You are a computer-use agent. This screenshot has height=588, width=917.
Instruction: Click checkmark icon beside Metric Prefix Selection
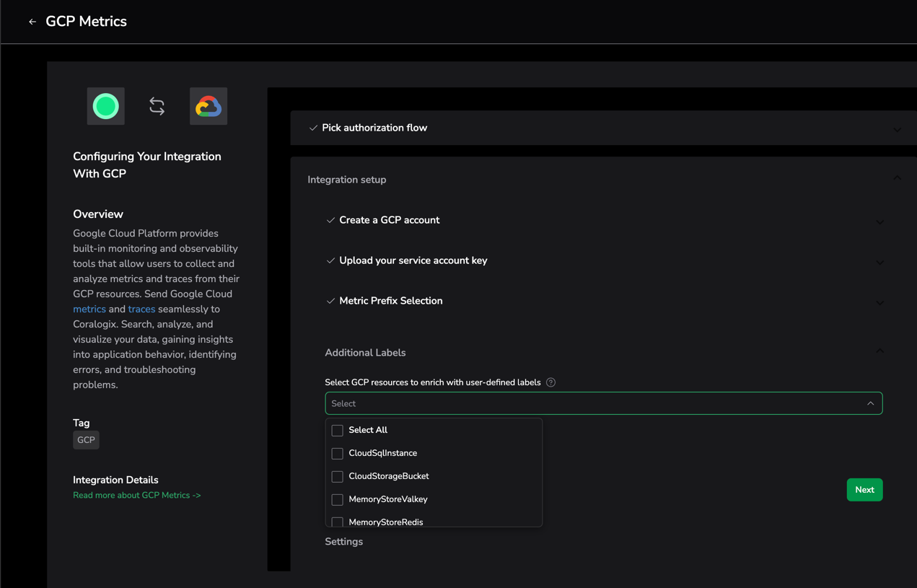tap(330, 301)
